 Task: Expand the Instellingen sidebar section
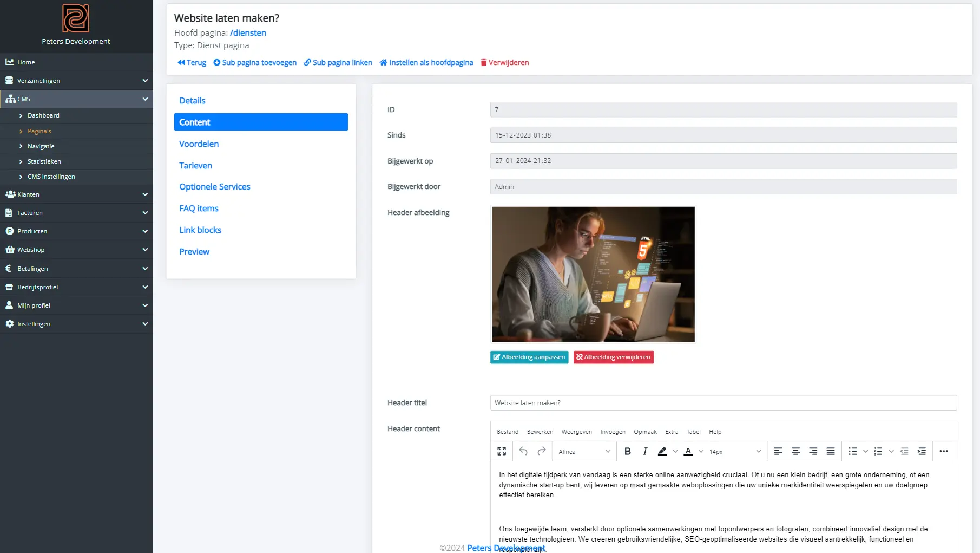click(145, 324)
